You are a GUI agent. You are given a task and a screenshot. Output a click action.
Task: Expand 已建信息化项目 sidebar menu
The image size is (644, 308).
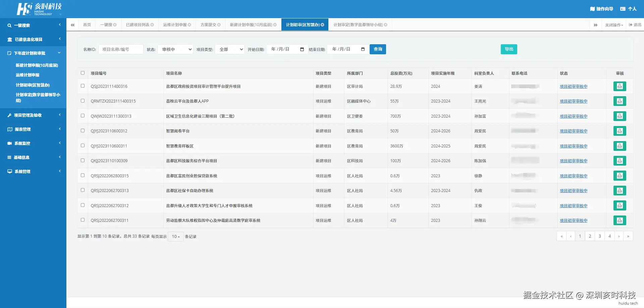pos(33,40)
